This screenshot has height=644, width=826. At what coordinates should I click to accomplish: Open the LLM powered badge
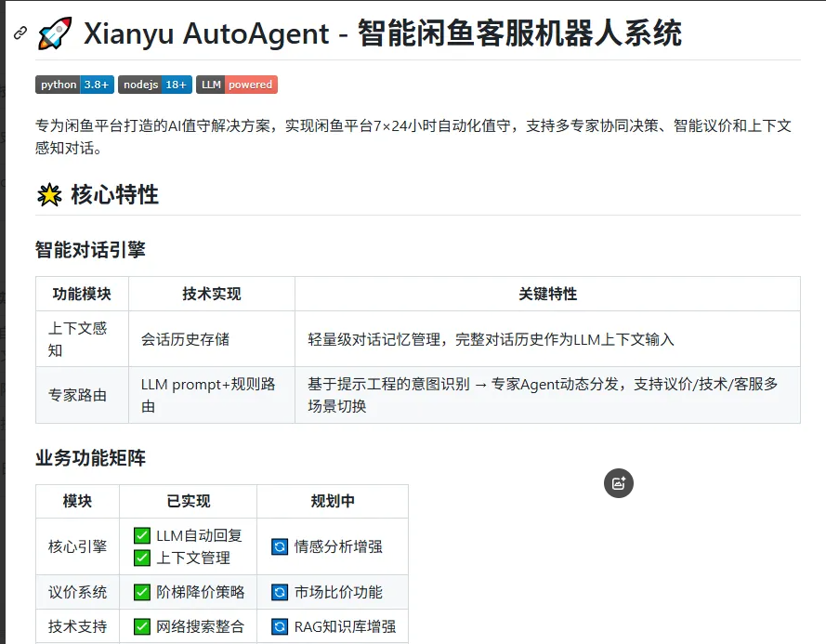point(237,85)
